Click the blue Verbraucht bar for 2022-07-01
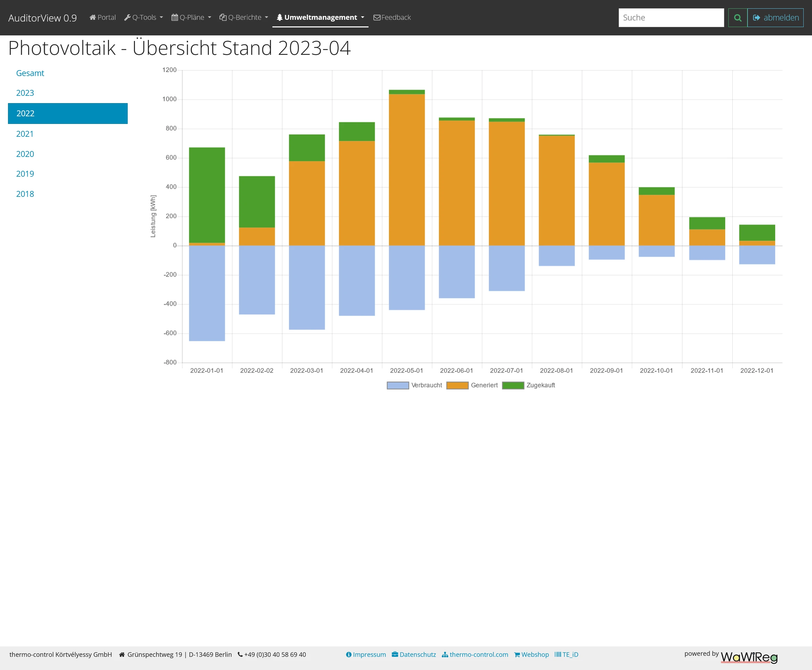This screenshot has height=670, width=812. coord(507,268)
